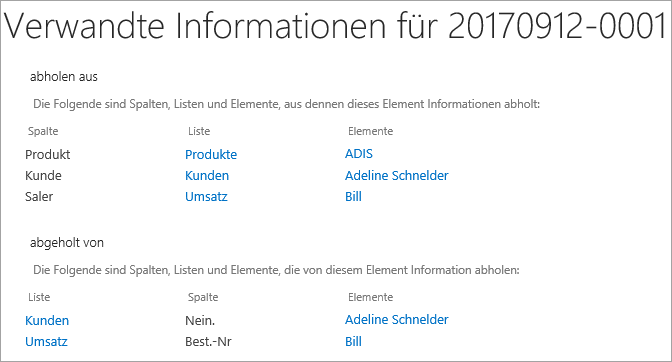This screenshot has height=362, width=672.
Task: Open the Umsatz list under abgeholt von
Action: tap(46, 341)
